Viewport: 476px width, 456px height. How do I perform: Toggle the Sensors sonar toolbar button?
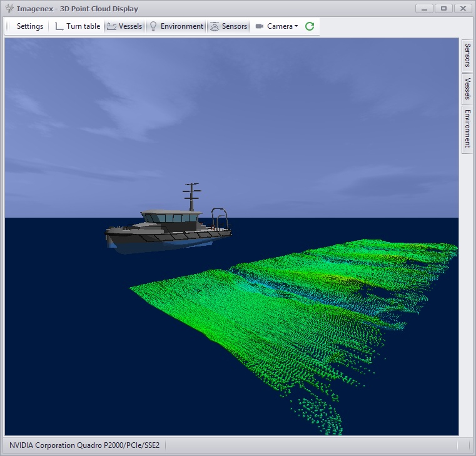[228, 26]
